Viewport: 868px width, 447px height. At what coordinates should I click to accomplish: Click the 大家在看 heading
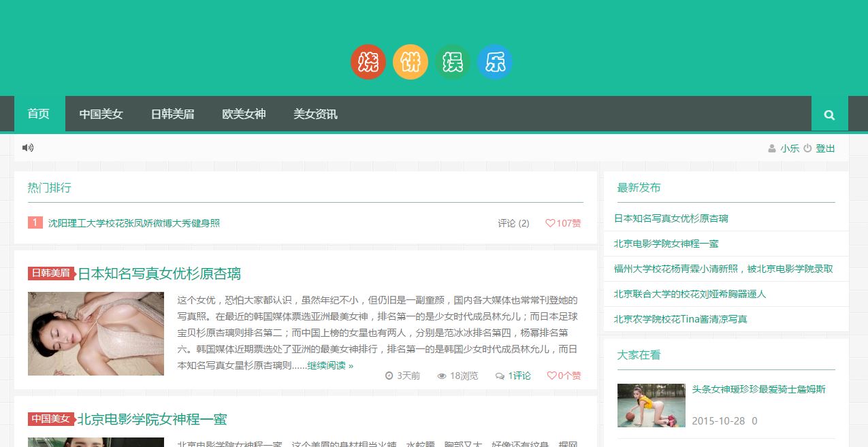click(x=639, y=355)
